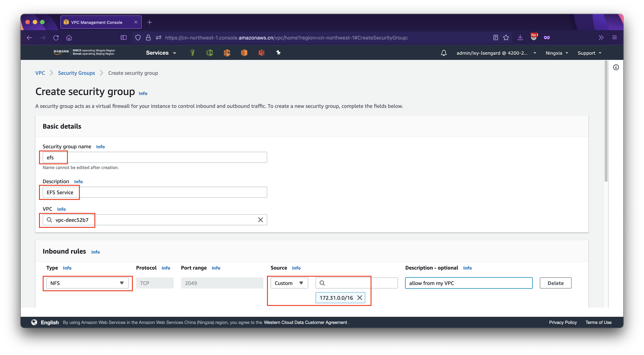
Task: Click the first orange service shortcut icon
Action: (227, 53)
